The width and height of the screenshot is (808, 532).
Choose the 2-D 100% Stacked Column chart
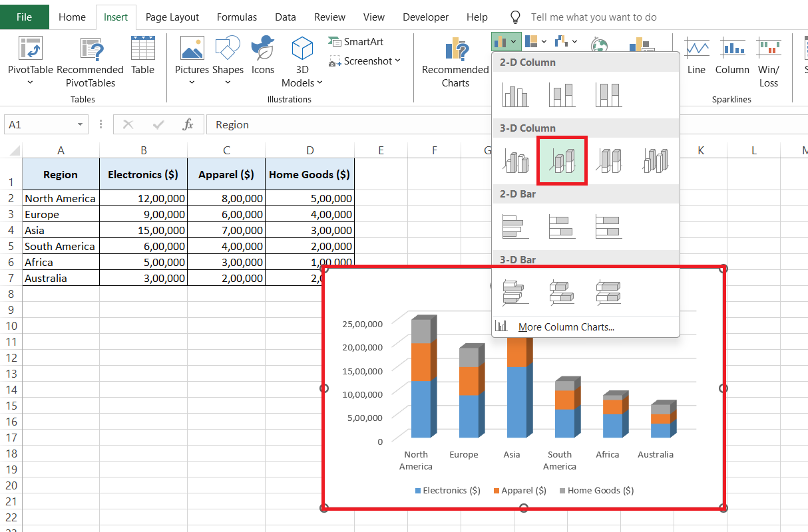(608, 95)
